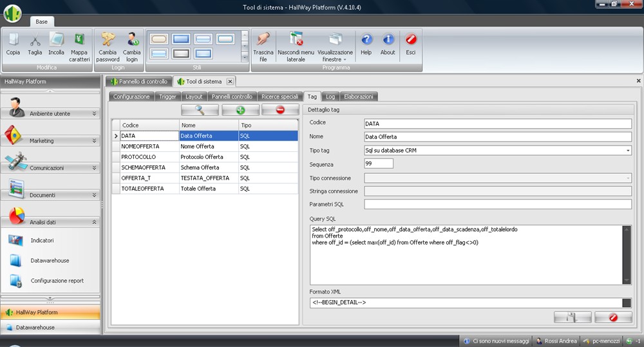The image size is (644, 347).
Task: Open the Tipo tag dropdown
Action: coord(627,150)
